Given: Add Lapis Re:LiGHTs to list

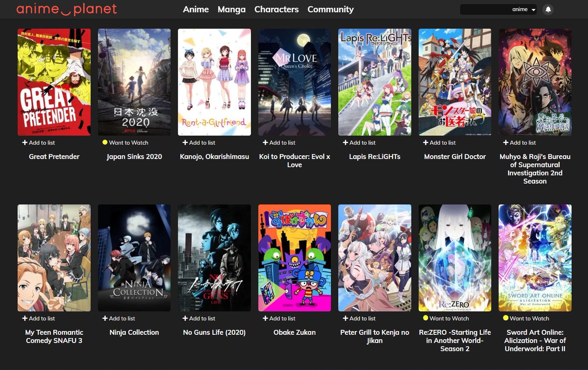Looking at the screenshot, I should 359,142.
